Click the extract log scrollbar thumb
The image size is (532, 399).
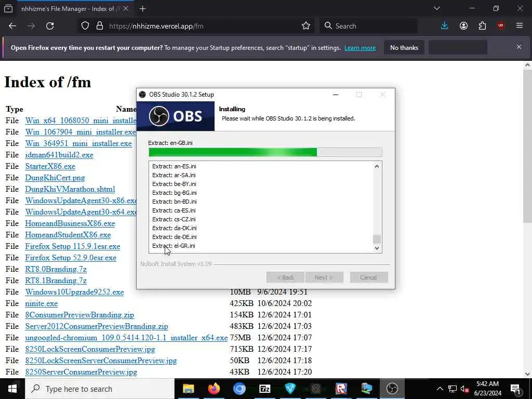(x=377, y=239)
